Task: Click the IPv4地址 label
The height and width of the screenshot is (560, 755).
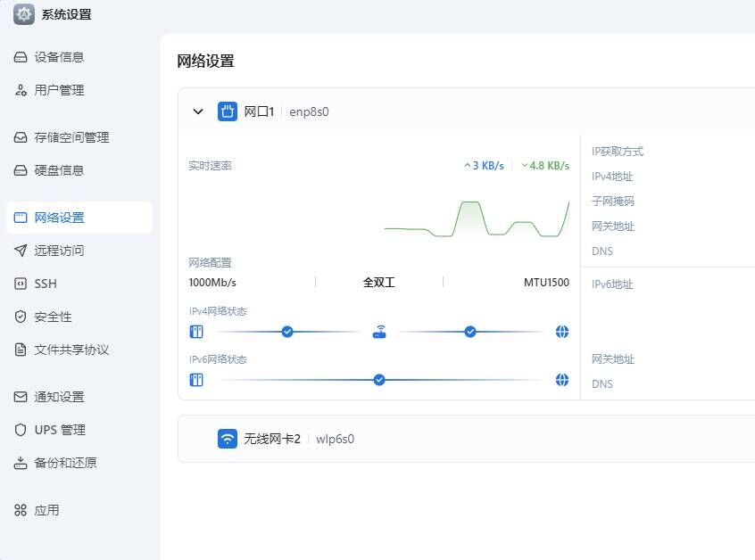Action: click(612, 177)
